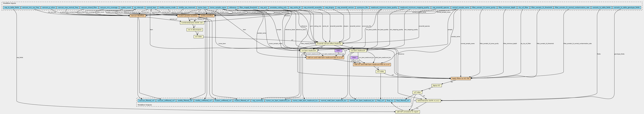Screen dimensions: 644x114
Task: Select the vcf index node under run vt decompose
Action: 198,37
